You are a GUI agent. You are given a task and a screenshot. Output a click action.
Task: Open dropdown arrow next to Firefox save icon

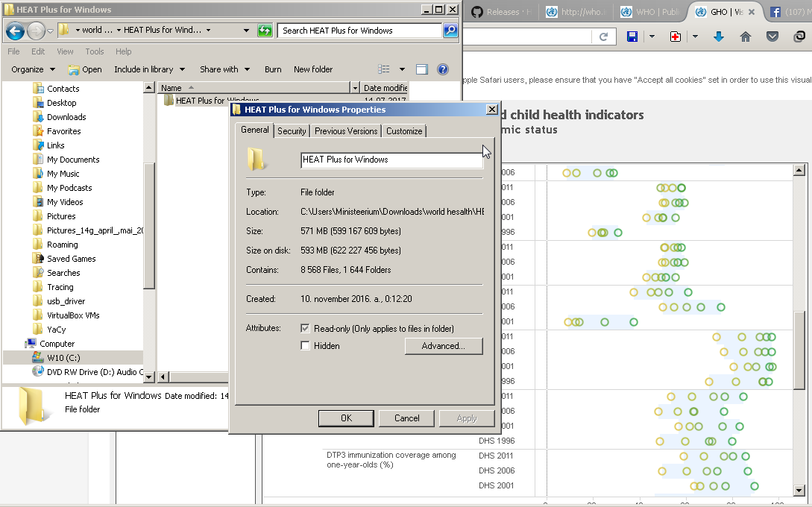(652, 37)
